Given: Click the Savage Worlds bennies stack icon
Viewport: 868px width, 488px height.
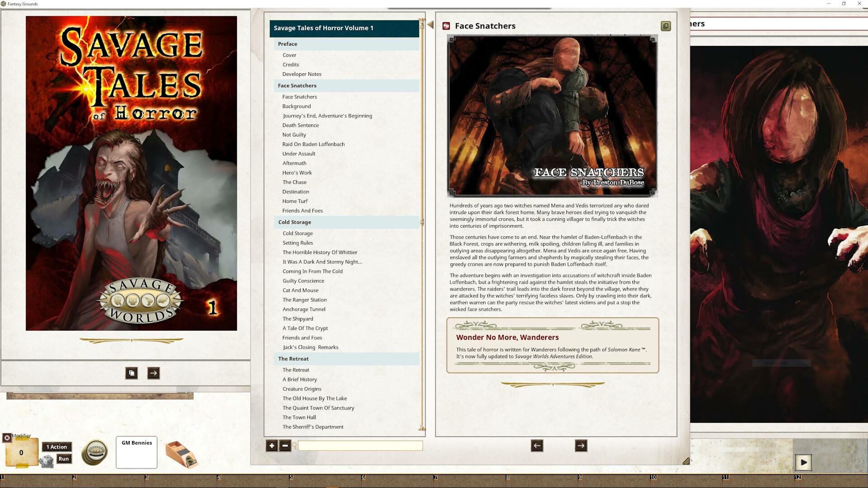Looking at the screenshot, I should point(94,451).
